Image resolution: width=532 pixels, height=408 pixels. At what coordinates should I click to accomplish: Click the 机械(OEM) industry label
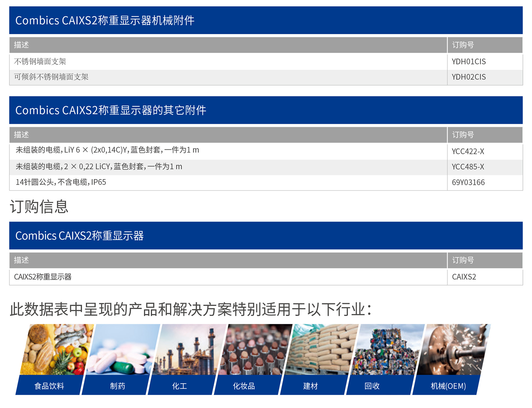tap(448, 386)
